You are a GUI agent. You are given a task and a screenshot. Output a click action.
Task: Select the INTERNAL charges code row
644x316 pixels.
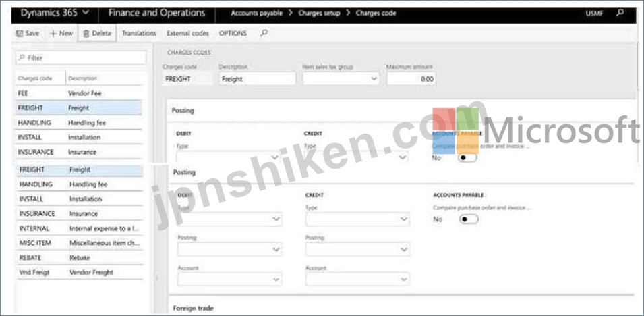[80, 228]
